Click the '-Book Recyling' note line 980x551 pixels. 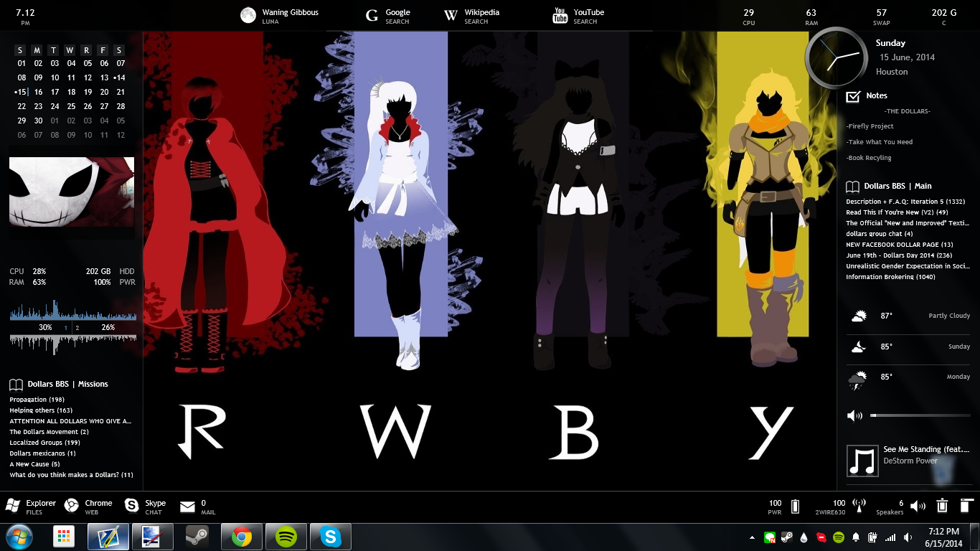pos(869,158)
